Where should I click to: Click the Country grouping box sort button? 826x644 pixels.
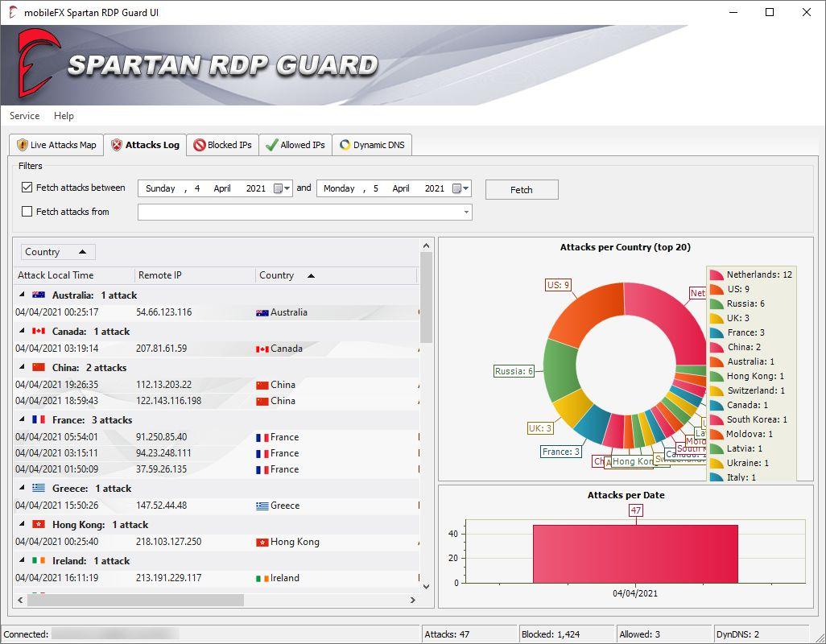tap(58, 252)
